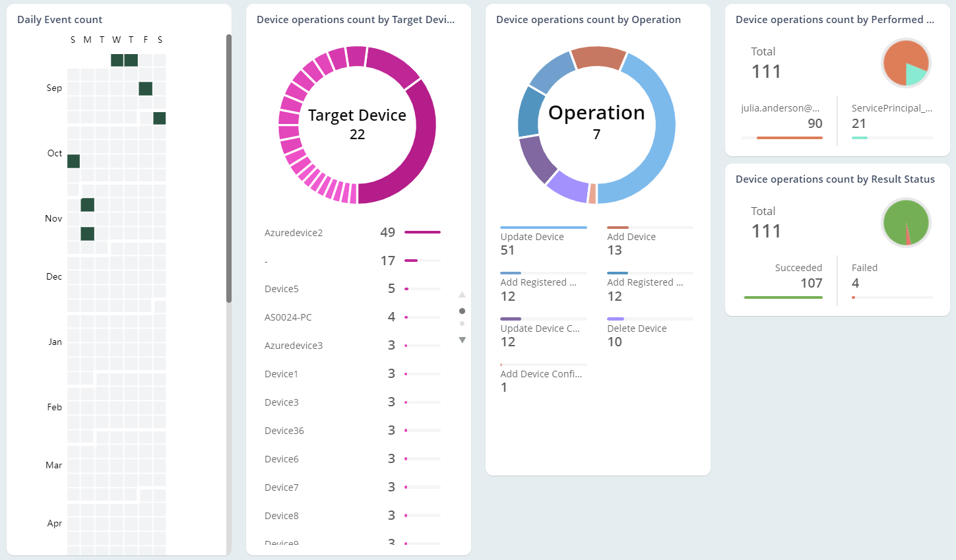Click the second pagination dot in the Target Device panel

(462, 323)
